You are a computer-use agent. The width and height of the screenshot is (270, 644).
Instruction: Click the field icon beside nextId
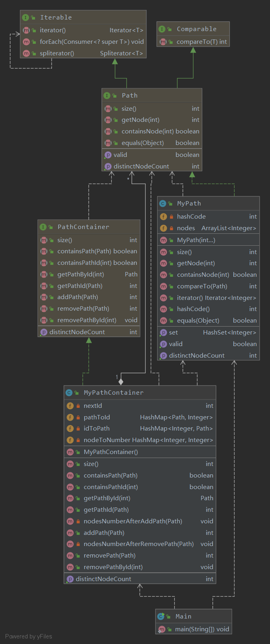point(70,406)
